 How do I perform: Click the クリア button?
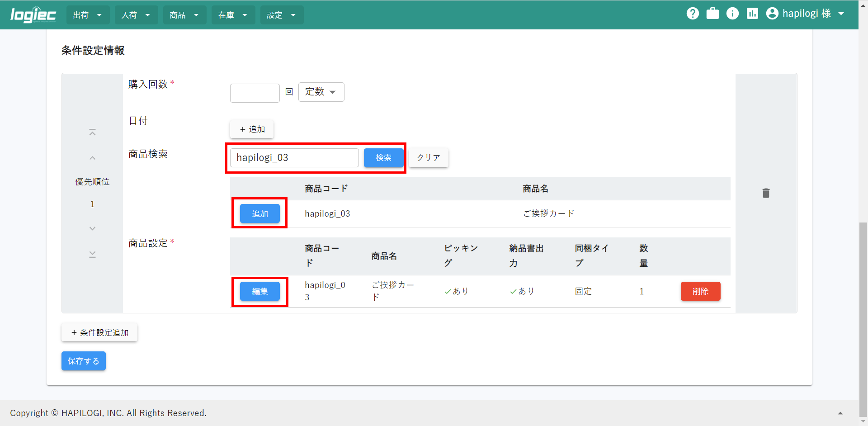(x=429, y=158)
